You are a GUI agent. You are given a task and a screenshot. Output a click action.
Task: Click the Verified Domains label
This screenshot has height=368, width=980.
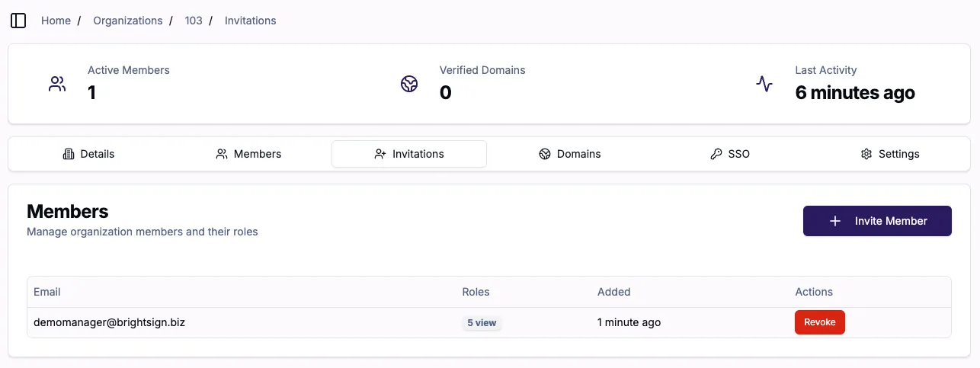coord(482,70)
